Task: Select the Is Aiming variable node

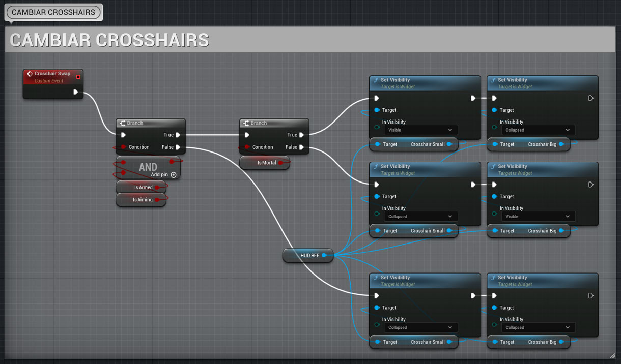Action: pyautogui.click(x=142, y=200)
